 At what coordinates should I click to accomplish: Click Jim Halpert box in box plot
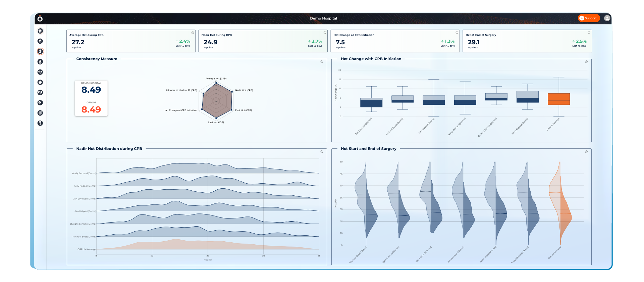click(x=434, y=100)
